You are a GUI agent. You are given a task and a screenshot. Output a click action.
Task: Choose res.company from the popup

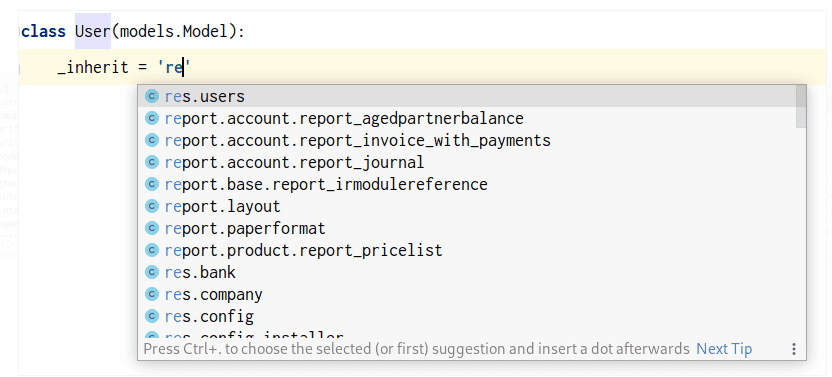(x=467, y=294)
